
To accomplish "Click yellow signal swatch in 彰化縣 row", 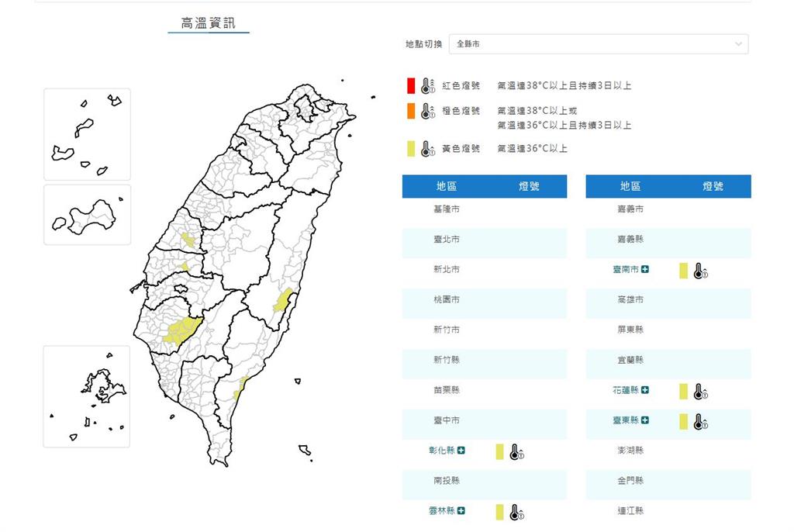I will click(500, 451).
